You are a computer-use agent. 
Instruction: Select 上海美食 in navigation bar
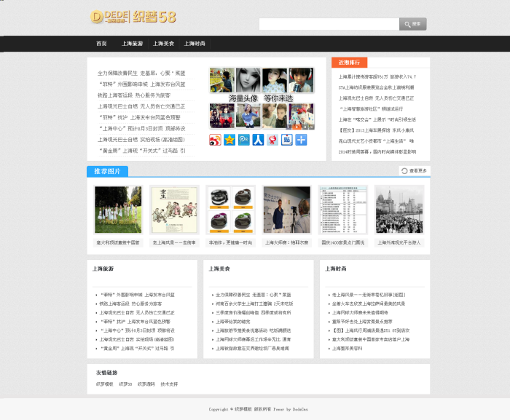[163, 44]
